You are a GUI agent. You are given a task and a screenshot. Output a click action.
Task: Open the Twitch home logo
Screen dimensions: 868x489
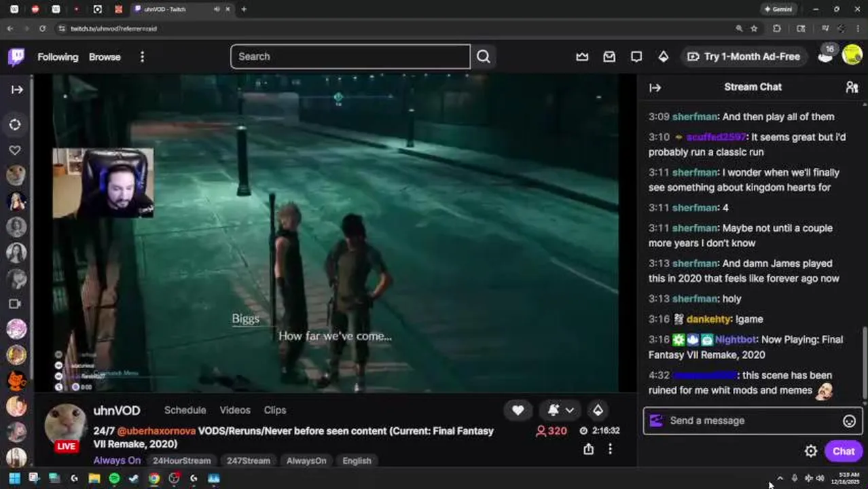tap(16, 56)
